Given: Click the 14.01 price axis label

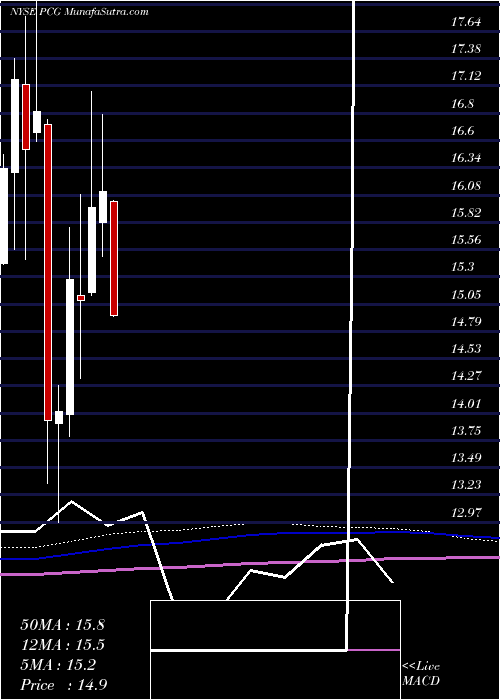Looking at the screenshot, I should [x=466, y=403].
